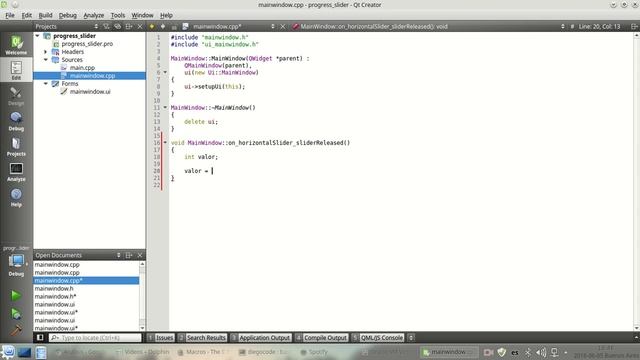
Task: Split the Open Documents panel
Action: [129, 255]
